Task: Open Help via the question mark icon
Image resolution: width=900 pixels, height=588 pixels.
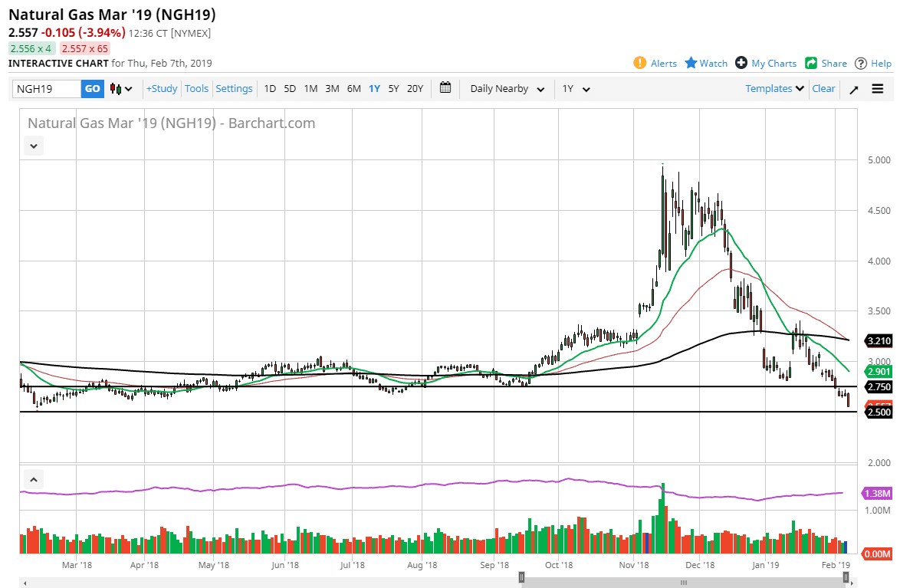Action: click(861, 63)
